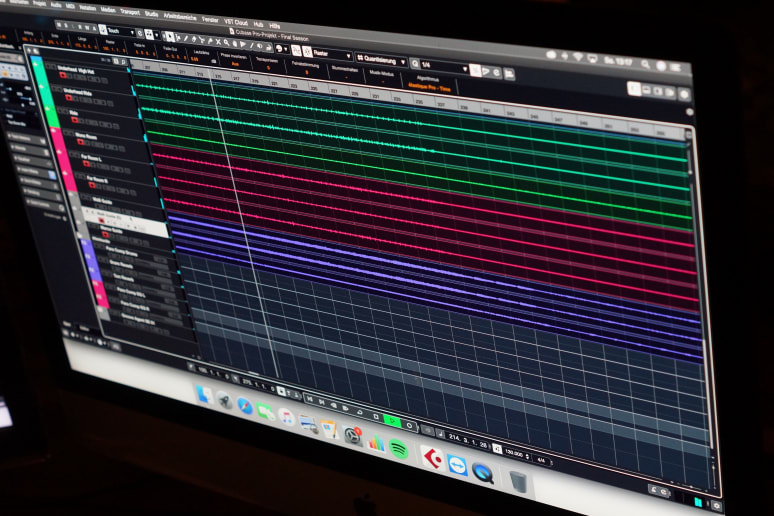Open the Raster snap type dropdown
The width and height of the screenshot is (774, 516).
(331, 54)
